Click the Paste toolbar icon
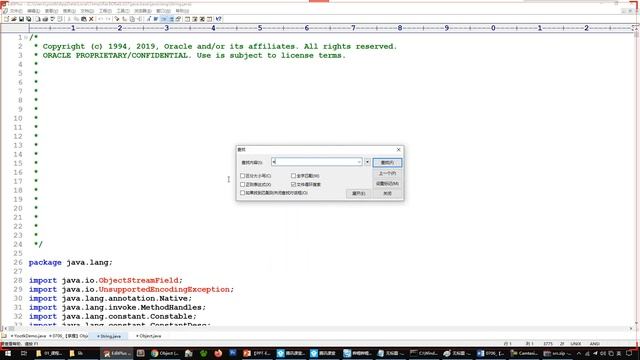640x360 pixels. [84, 19]
